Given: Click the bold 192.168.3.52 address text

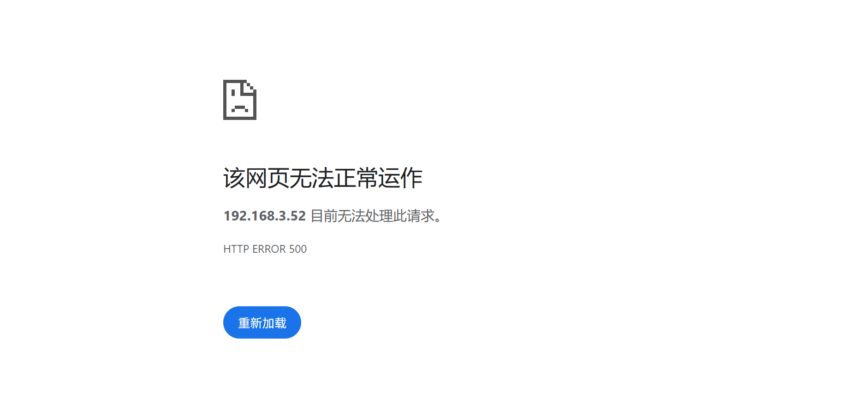Looking at the screenshot, I should (265, 216).
